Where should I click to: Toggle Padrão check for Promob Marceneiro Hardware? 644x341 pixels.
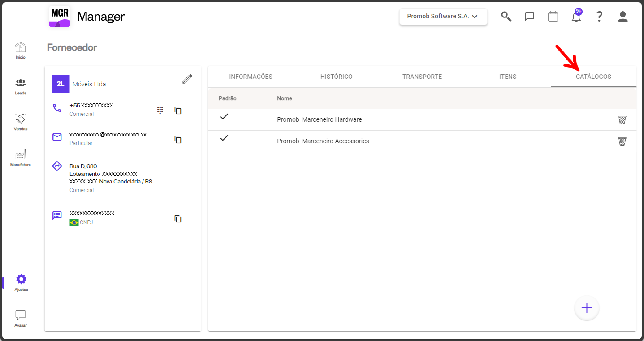point(224,116)
